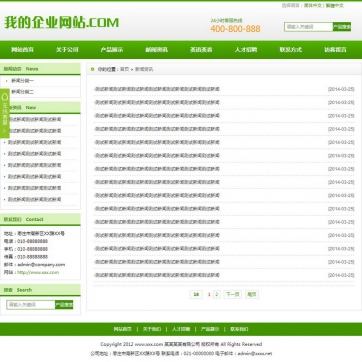The height and width of the screenshot is (362, 362).
Task: Open 产品展示 in the navigation bar
Action: pyautogui.click(x=112, y=50)
